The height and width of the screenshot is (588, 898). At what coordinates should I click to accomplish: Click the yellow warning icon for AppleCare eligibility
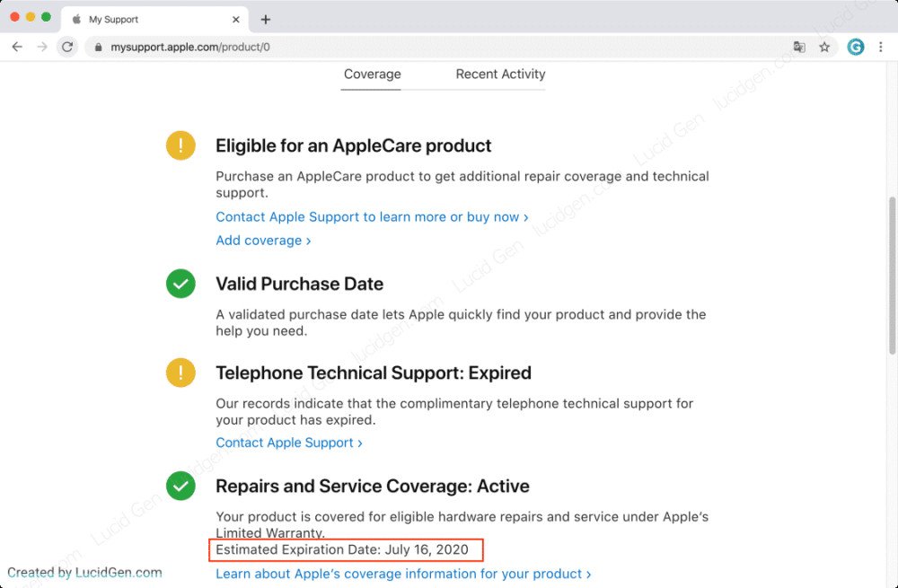[x=181, y=145]
